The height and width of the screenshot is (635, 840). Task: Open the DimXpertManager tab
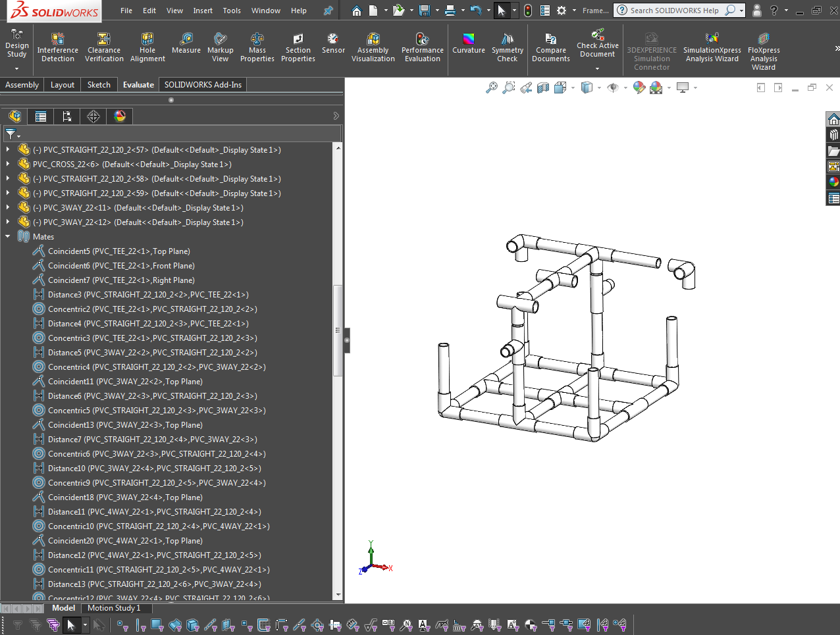[x=93, y=116]
